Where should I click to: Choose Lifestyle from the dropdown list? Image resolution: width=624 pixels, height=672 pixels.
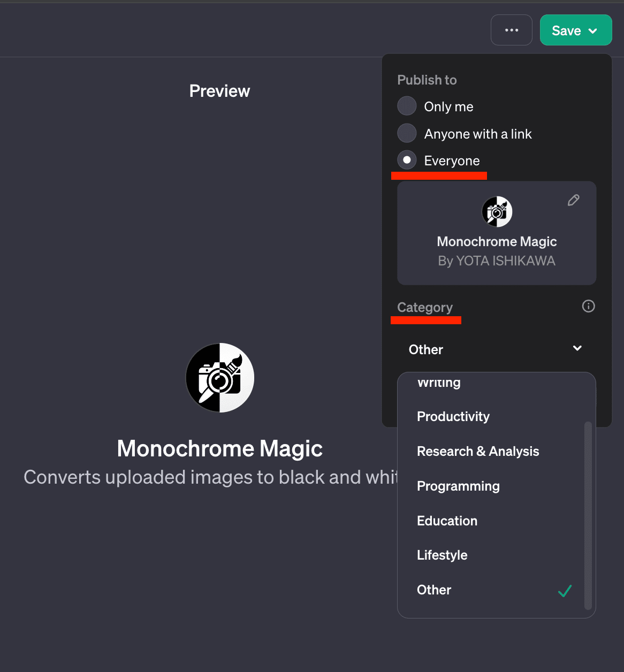tap(442, 555)
